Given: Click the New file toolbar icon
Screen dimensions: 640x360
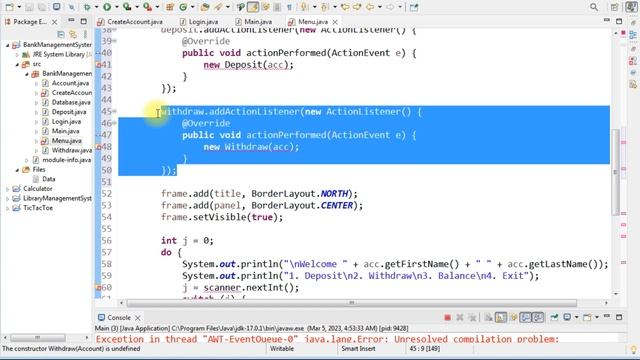Looking at the screenshot, I should pos(9,7).
